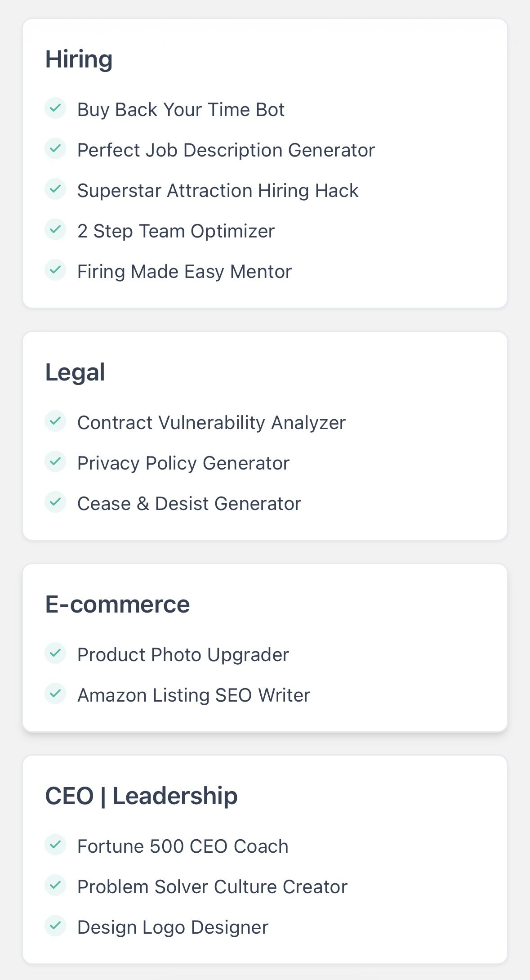Image resolution: width=530 pixels, height=980 pixels.
Task: Click checkmark beside Privacy Policy Generator
Action: click(x=55, y=462)
